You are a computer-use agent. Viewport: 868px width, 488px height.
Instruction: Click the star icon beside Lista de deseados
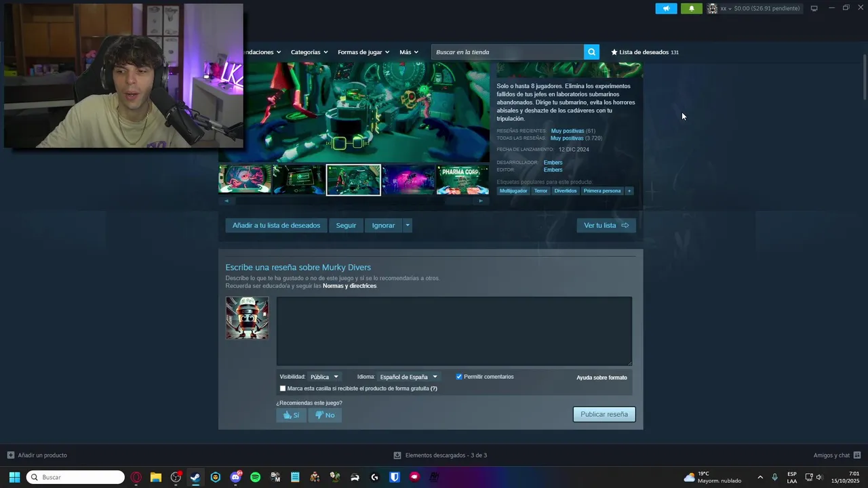[614, 52]
